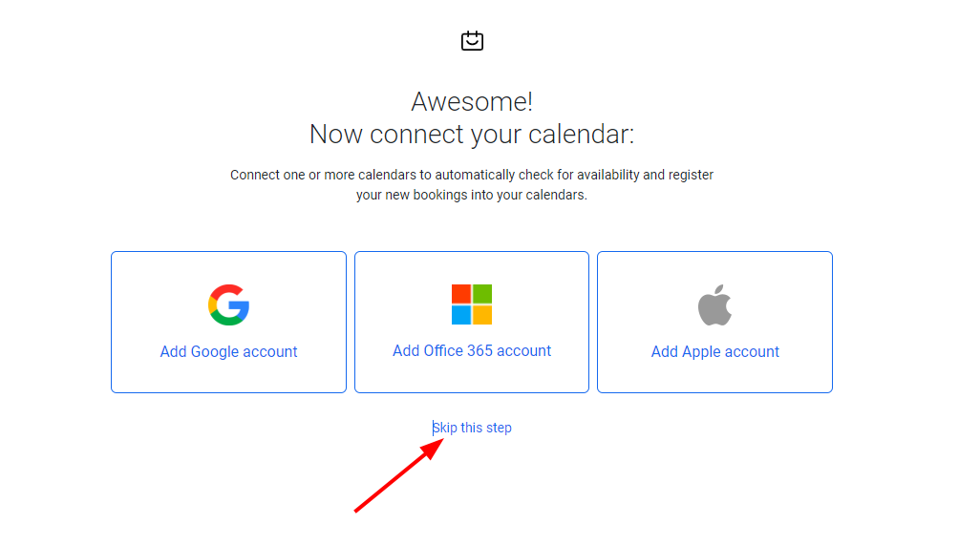
Task: Click the calendar smiley logo at top
Action: (x=472, y=41)
